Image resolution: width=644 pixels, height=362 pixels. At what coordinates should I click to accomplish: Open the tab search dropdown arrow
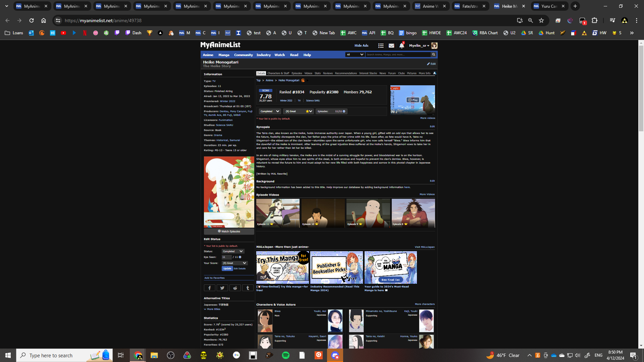tap(7, 6)
